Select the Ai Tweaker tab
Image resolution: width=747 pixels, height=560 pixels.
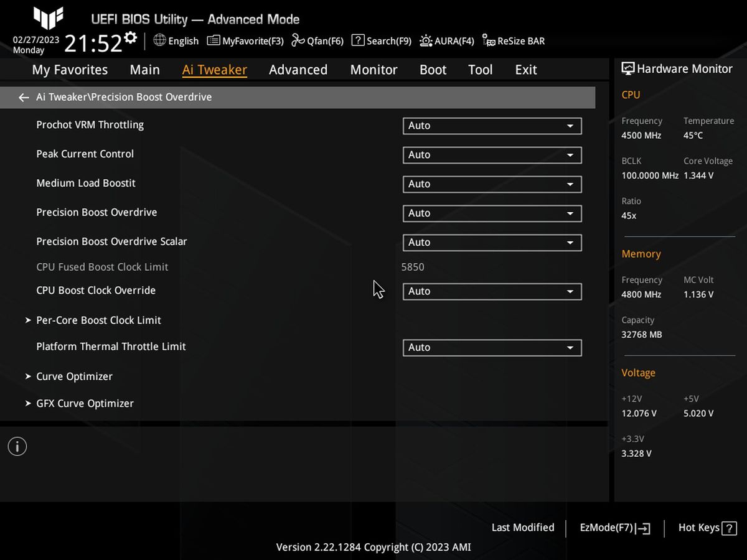[214, 70]
